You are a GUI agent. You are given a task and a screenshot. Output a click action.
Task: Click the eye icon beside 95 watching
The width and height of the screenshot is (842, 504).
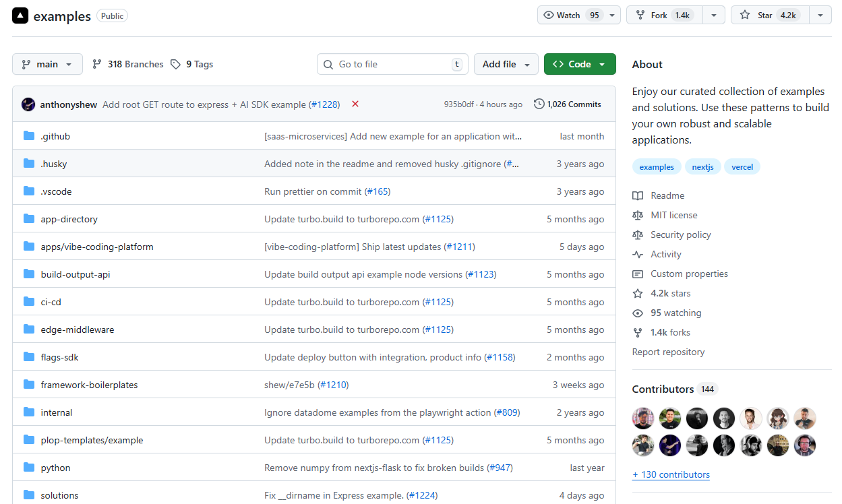tap(638, 313)
